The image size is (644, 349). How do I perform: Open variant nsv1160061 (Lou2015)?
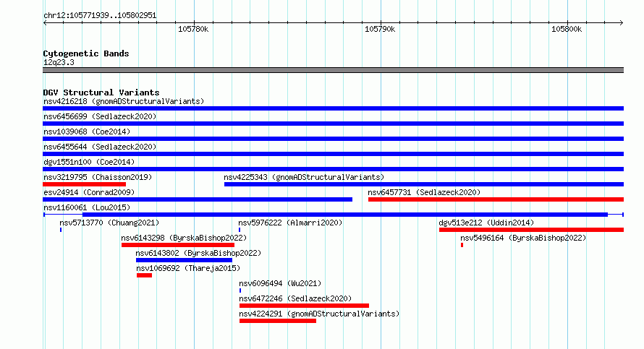coord(87,207)
